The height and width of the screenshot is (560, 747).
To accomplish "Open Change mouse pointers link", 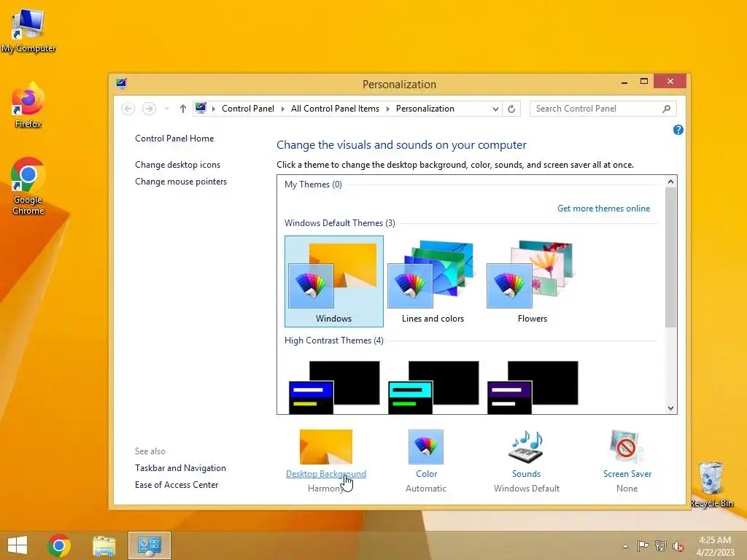I will (181, 182).
